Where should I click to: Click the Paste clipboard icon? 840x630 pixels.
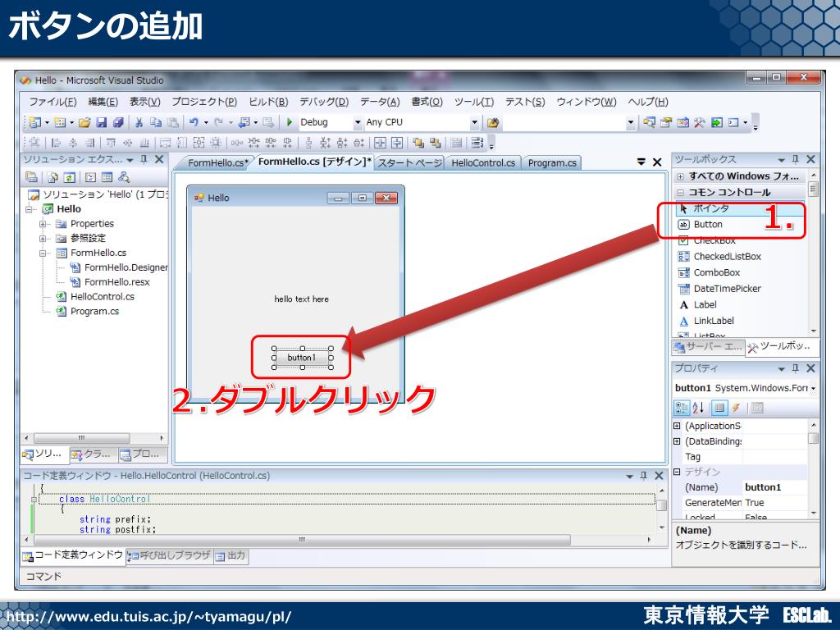click(172, 123)
